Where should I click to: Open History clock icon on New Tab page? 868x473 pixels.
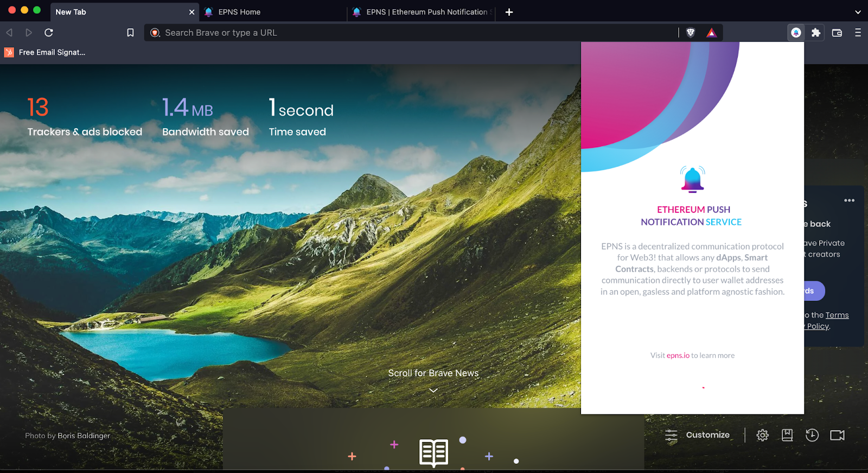pyautogui.click(x=812, y=435)
